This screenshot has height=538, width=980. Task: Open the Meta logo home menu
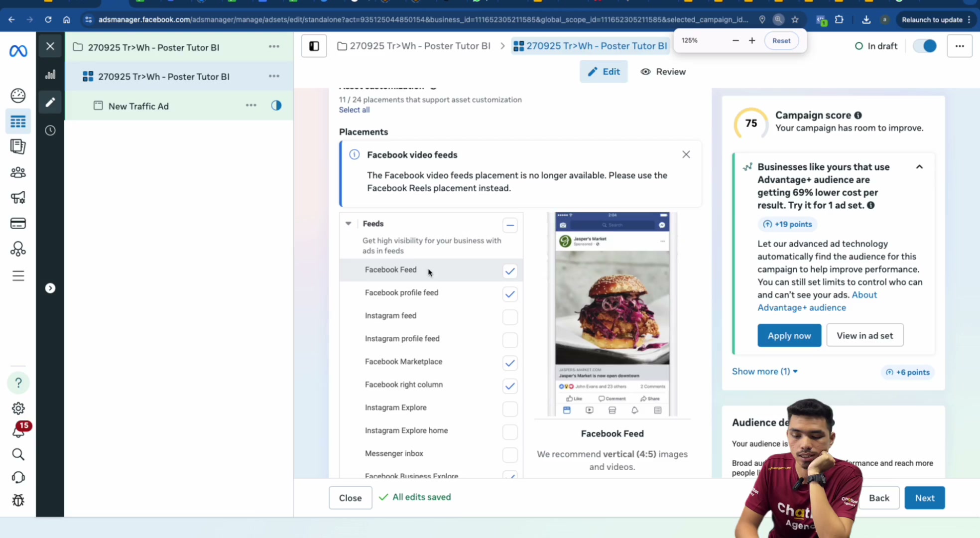pyautogui.click(x=18, y=51)
